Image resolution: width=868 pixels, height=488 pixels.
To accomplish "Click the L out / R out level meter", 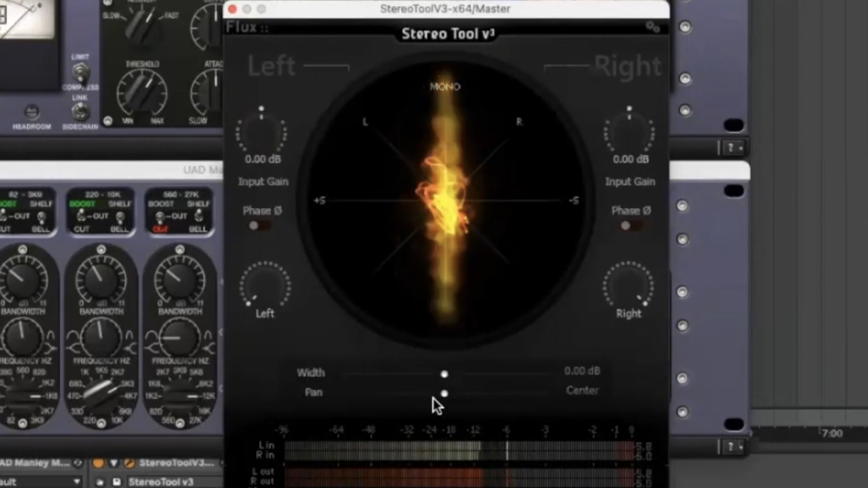I will (459, 477).
